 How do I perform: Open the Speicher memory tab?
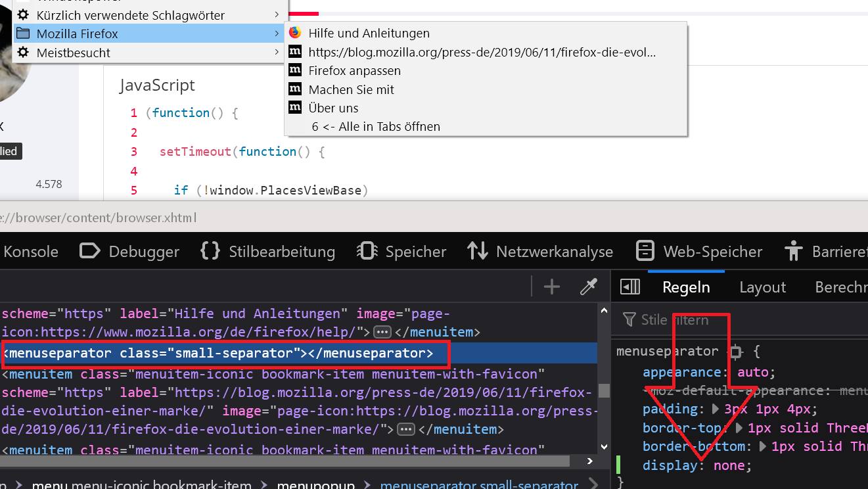click(402, 251)
